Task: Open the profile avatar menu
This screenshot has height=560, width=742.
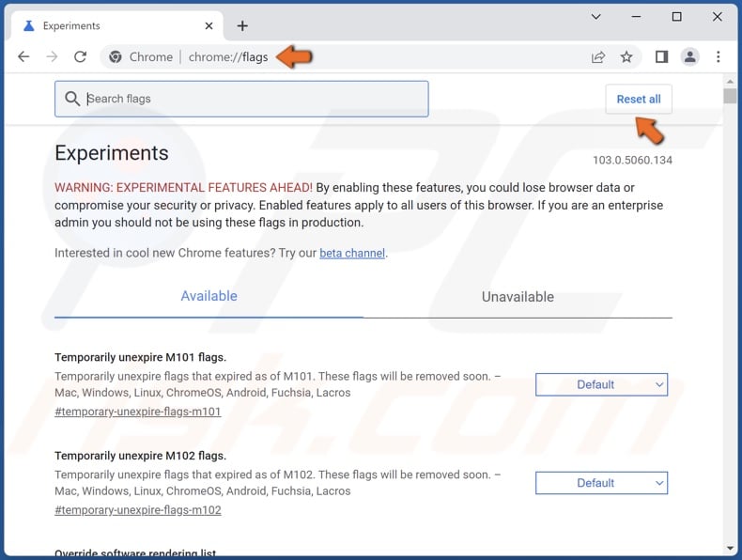Action: point(690,56)
